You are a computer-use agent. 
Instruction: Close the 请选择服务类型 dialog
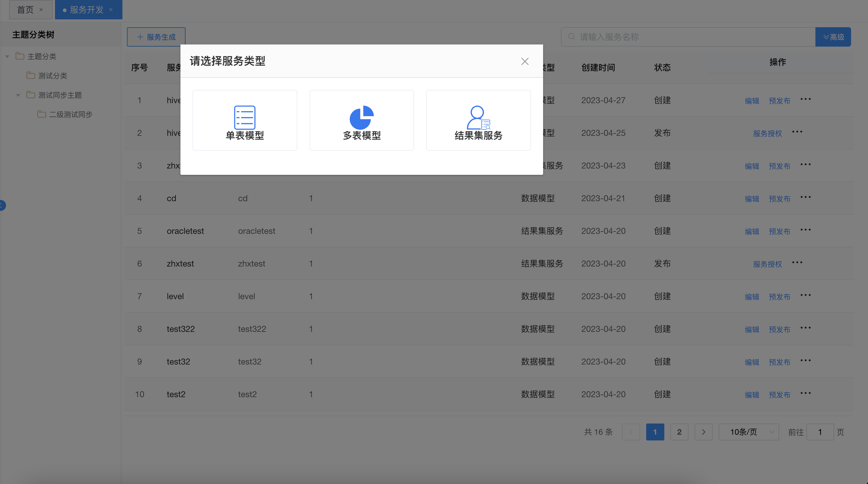point(525,61)
